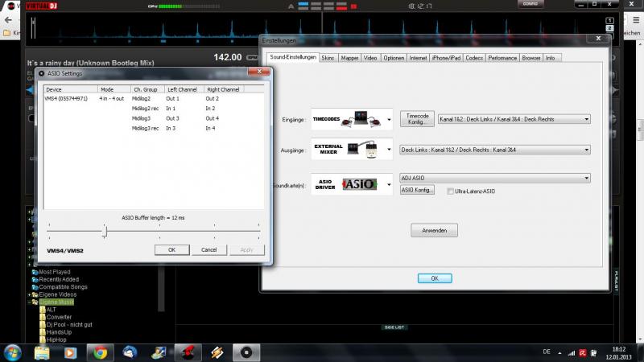This screenshot has width=644, height=362.
Task: Click the Timecodes input picture
Action: (361, 119)
